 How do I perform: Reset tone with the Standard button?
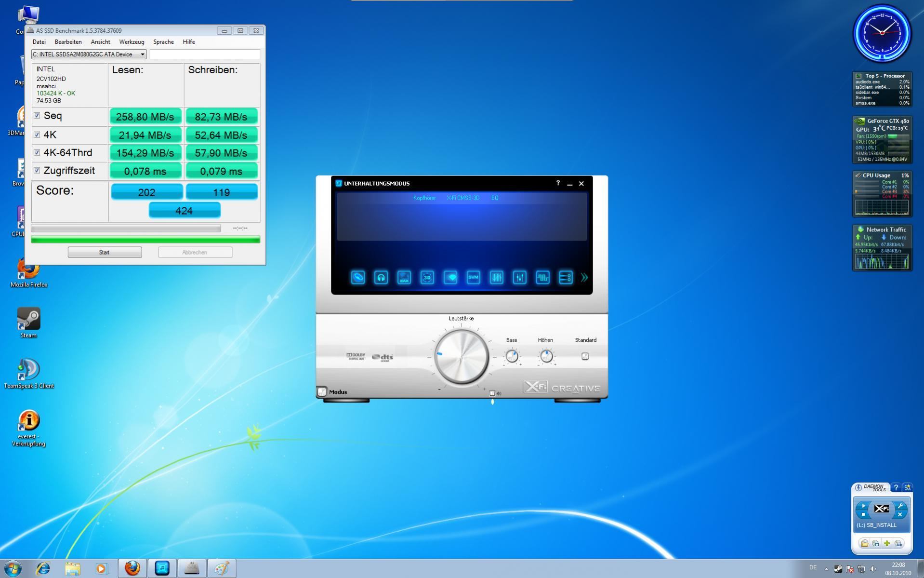[585, 356]
